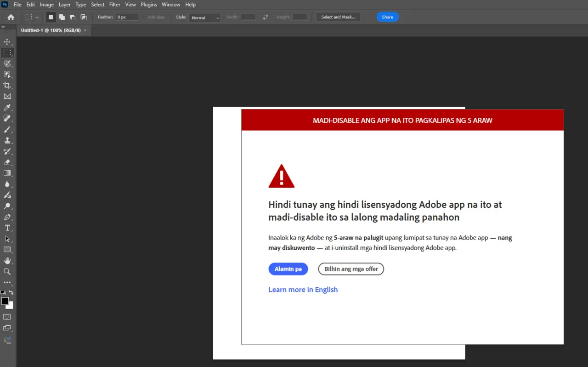Image resolution: width=588 pixels, height=367 pixels.
Task: Choose Subtract from selection mode
Action: [x=73, y=17]
